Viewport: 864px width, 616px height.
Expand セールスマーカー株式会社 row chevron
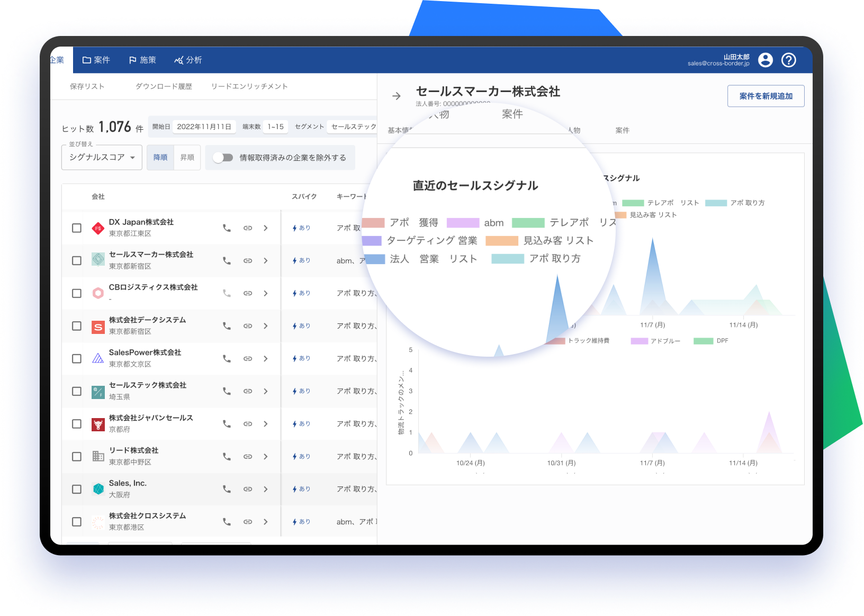tap(266, 261)
